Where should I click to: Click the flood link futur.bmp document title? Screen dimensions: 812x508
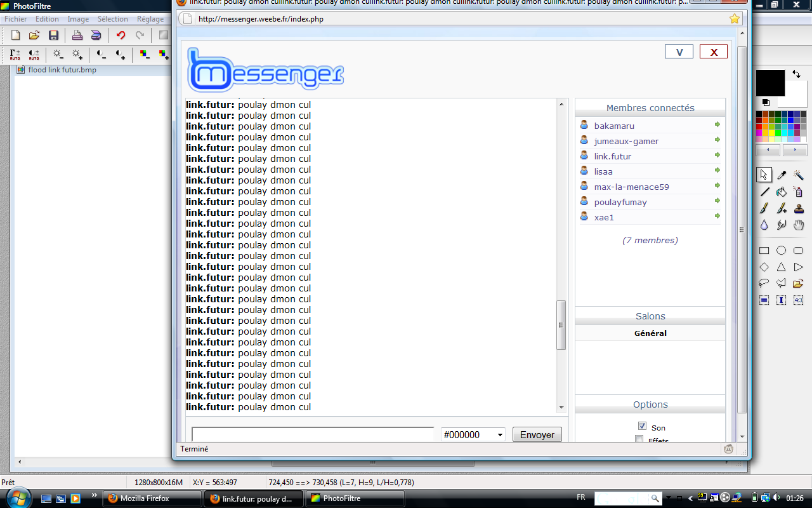coord(62,70)
